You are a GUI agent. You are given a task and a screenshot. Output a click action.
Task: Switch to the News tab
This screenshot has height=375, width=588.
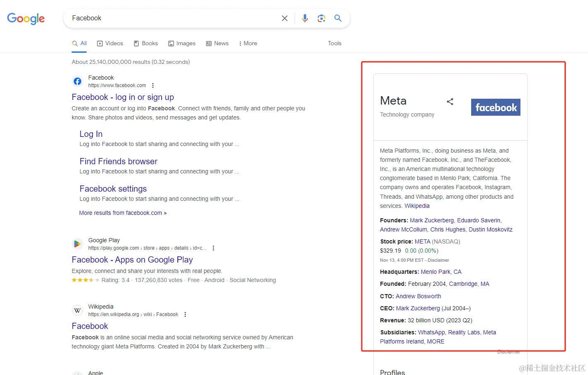(x=217, y=43)
